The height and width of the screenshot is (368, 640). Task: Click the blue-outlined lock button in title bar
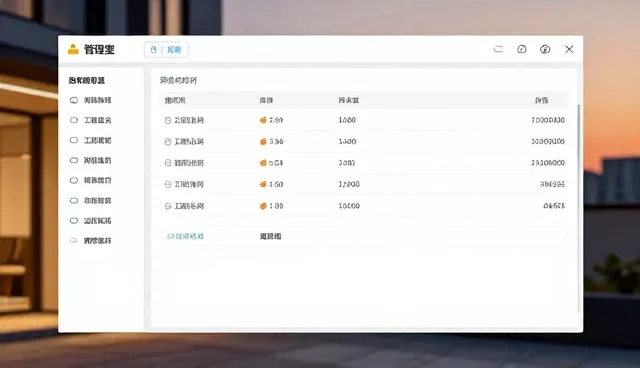pos(166,49)
